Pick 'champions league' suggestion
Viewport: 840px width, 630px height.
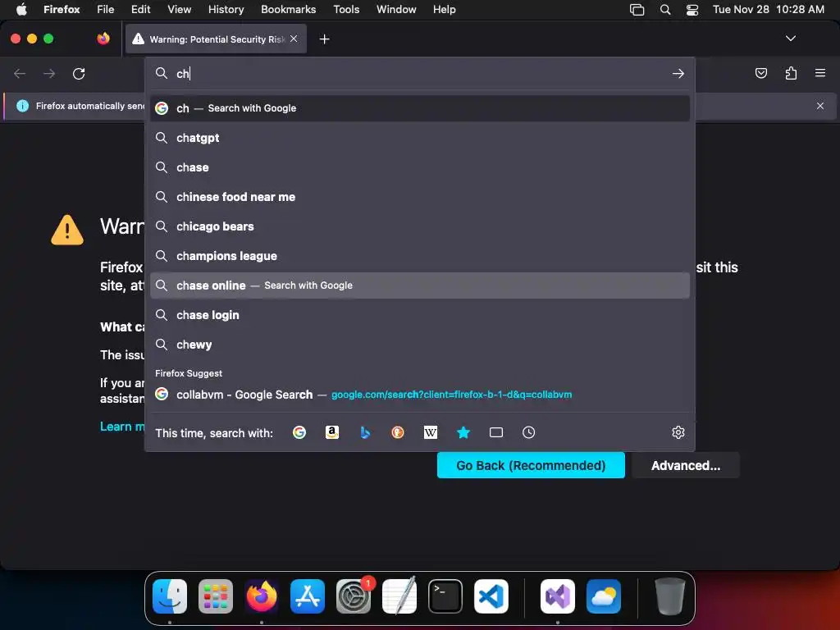click(420, 256)
